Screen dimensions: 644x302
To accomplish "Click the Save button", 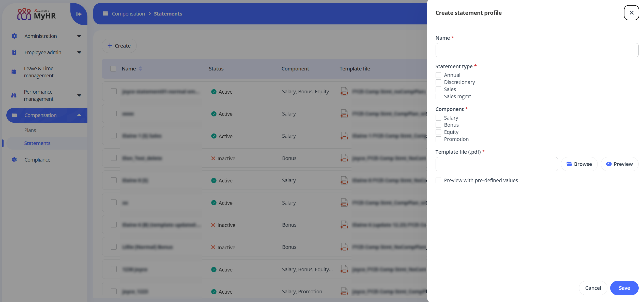I will click(x=624, y=288).
